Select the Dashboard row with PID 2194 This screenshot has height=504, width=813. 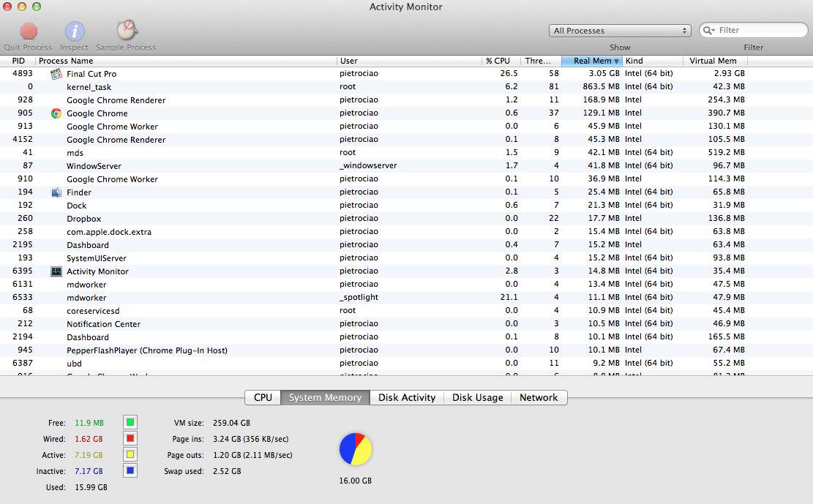tap(407, 337)
